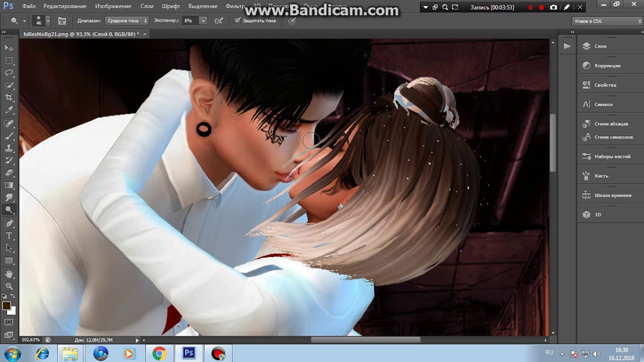Screen dimensions: 644x362
Task: Open the status bar info arrow
Action: [x=137, y=340]
